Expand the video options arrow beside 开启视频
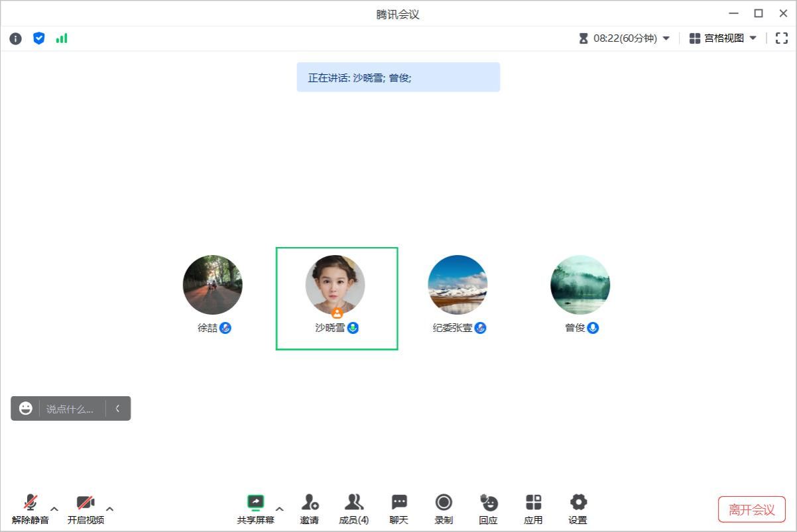This screenshot has width=797, height=532. pos(110,509)
